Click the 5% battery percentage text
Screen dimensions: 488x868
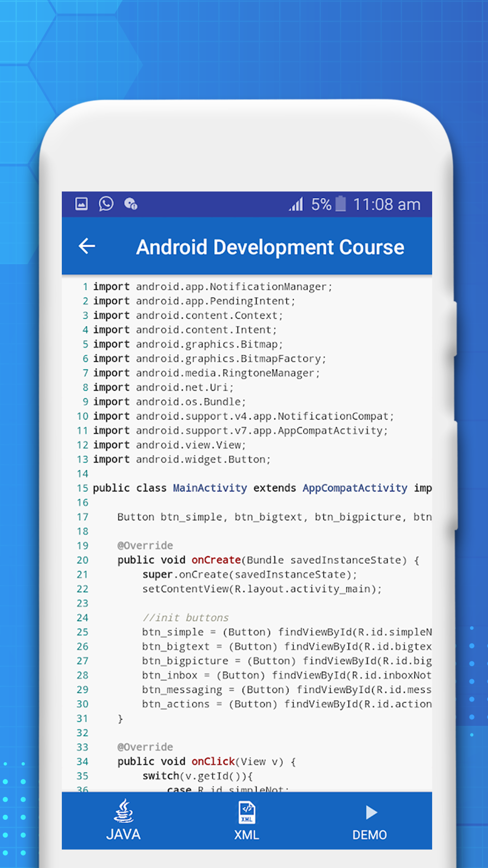click(321, 205)
